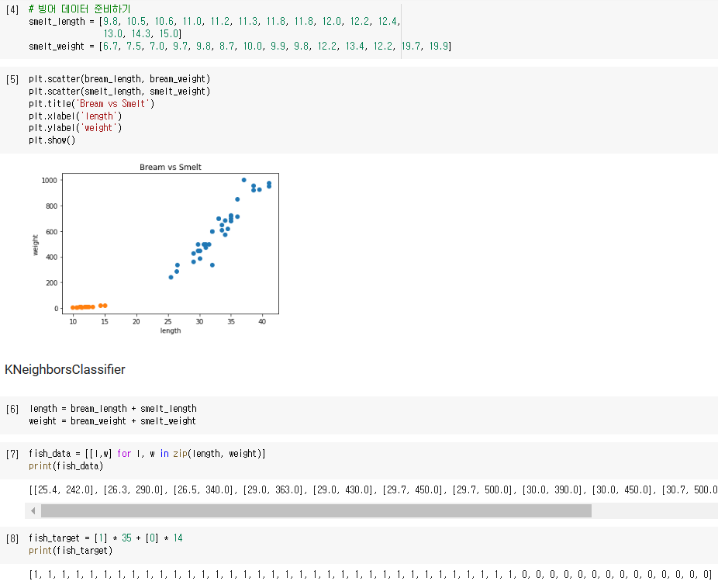Click the continuation line '13.0, 14.3, 15.0]'
Image resolution: width=718 pixels, height=588 pixels.
[143, 34]
